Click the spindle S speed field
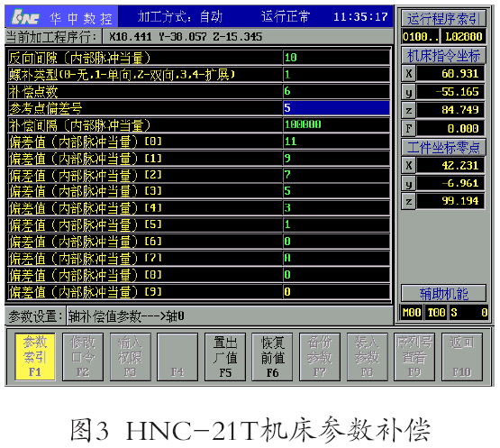Screen dimensions: 500x448 coord(468,313)
